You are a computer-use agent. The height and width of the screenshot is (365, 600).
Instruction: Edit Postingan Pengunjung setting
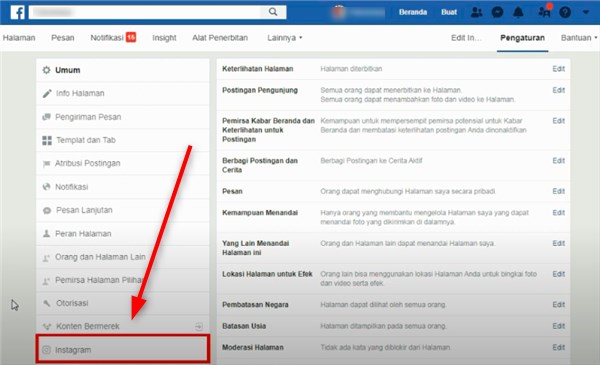pyautogui.click(x=558, y=90)
